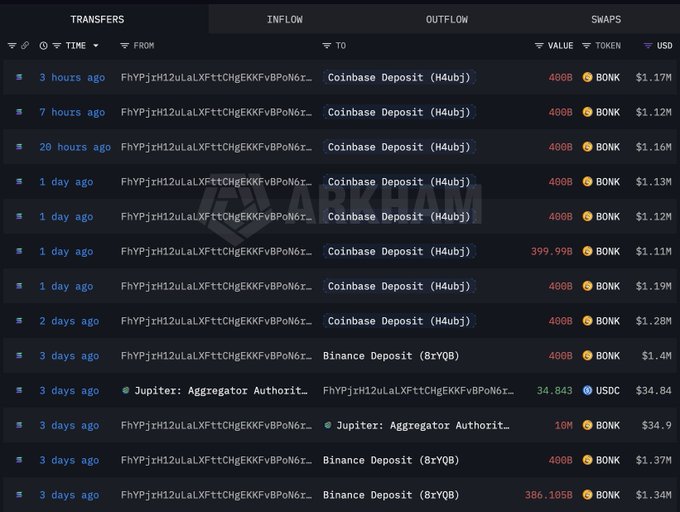Open Coinbase Deposit (H4ubj) in $1.17M row
Image resolution: width=680 pixels, height=512 pixels.
(x=399, y=78)
